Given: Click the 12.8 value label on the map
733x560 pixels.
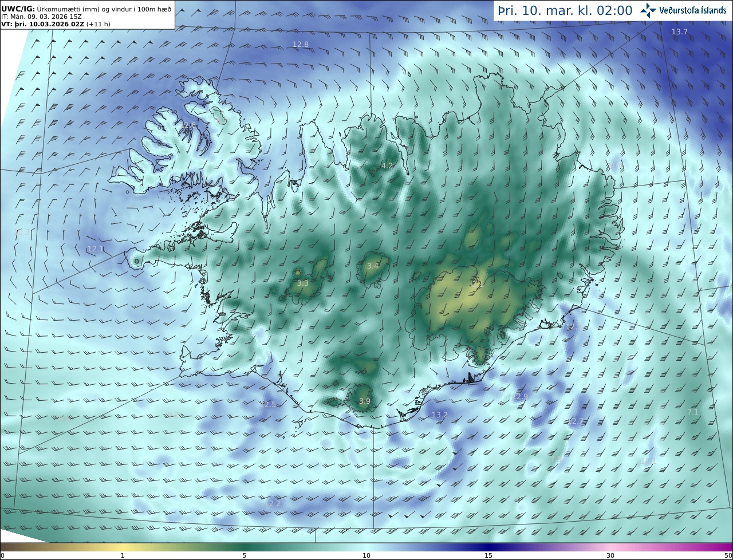Looking at the screenshot, I should pyautogui.click(x=301, y=44).
